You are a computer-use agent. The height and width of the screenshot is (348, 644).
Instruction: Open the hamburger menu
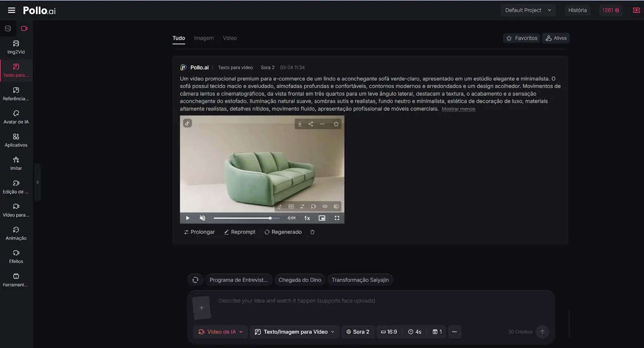12,10
